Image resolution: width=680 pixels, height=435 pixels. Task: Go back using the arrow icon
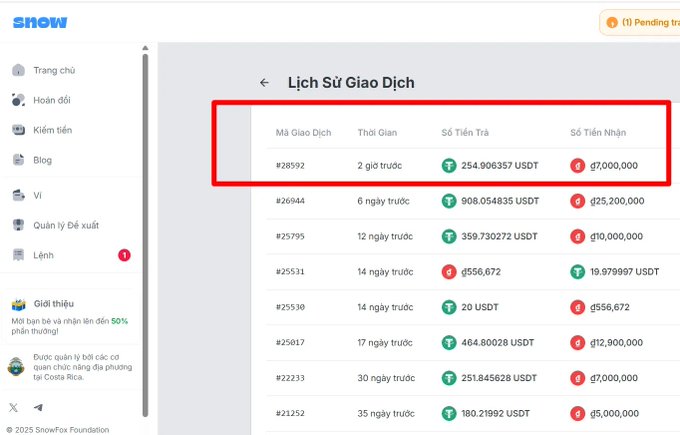coord(264,83)
